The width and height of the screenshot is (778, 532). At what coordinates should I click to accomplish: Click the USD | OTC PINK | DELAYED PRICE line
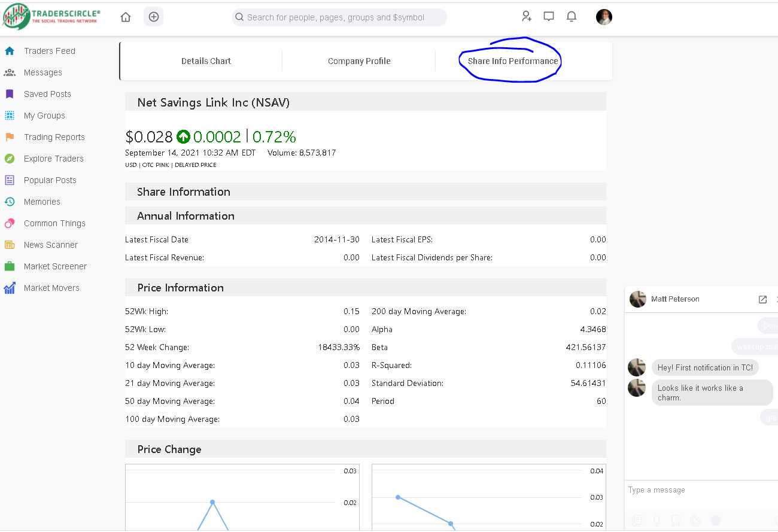pyautogui.click(x=171, y=165)
